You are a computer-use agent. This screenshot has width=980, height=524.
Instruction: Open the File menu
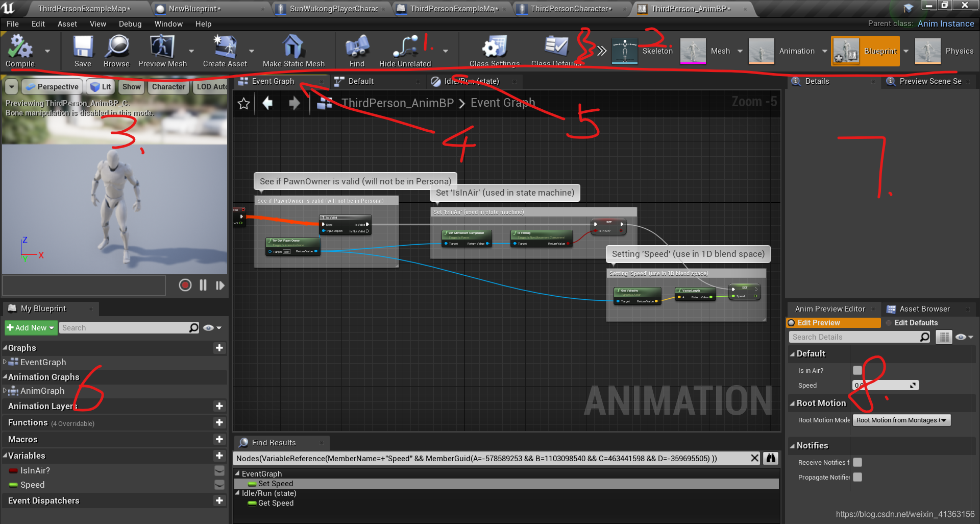click(x=13, y=24)
